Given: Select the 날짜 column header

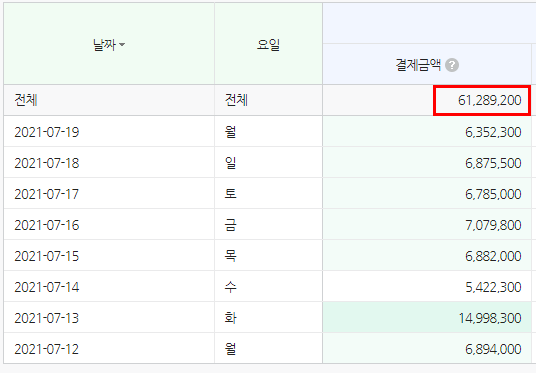Looking at the screenshot, I should pyautogui.click(x=109, y=43).
